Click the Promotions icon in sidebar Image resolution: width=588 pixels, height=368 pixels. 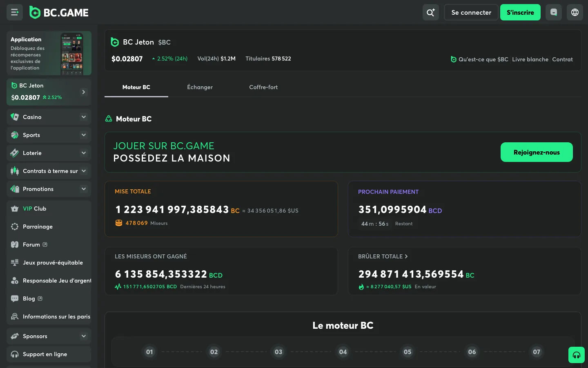15,189
